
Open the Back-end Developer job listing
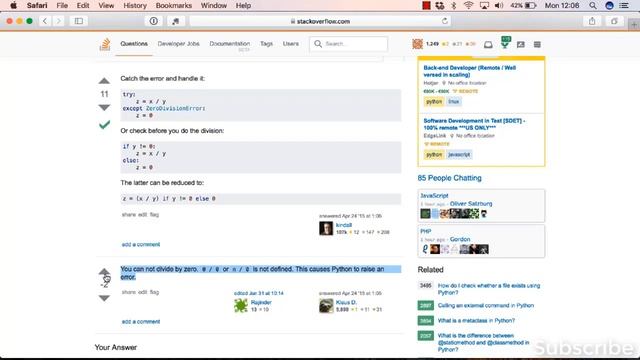(470, 71)
